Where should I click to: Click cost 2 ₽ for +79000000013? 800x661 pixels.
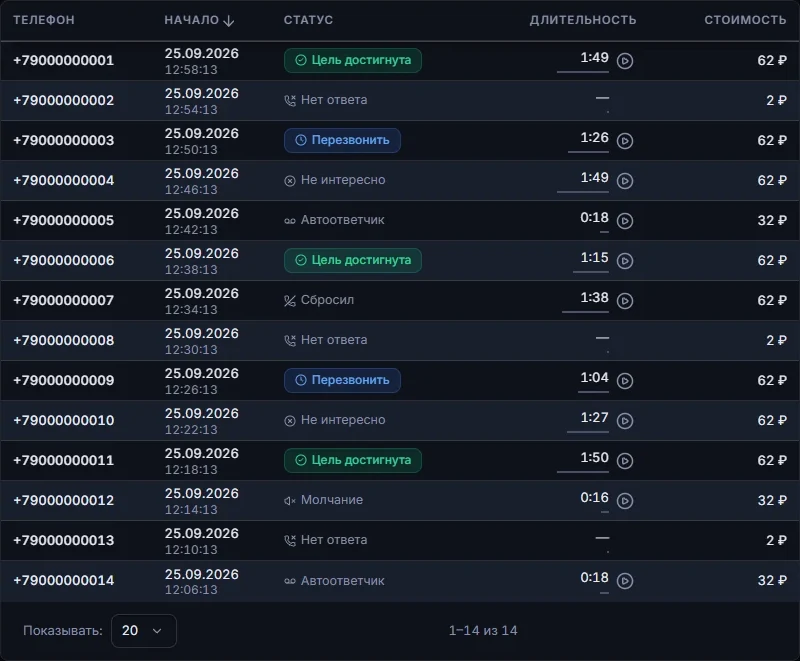point(776,540)
